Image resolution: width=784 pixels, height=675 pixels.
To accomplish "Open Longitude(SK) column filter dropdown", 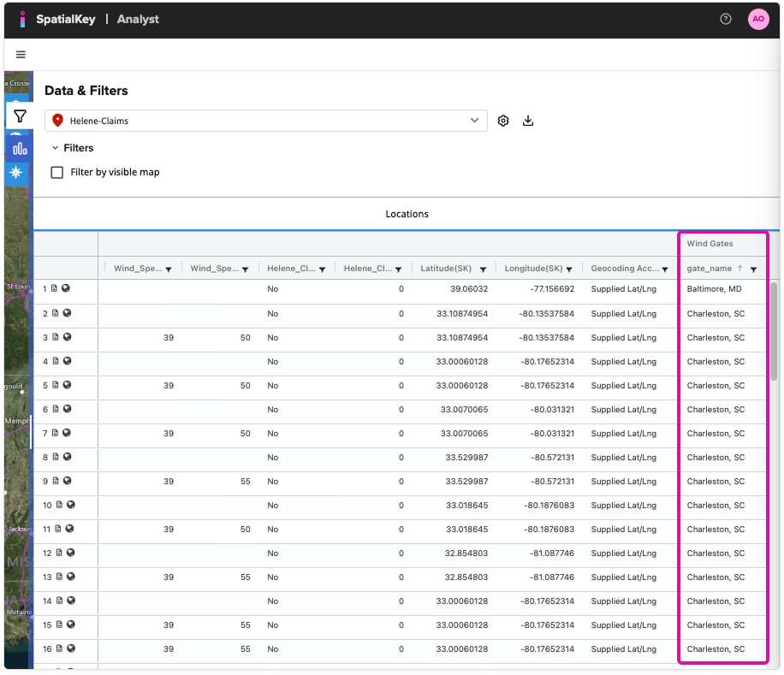I will click(x=569, y=269).
